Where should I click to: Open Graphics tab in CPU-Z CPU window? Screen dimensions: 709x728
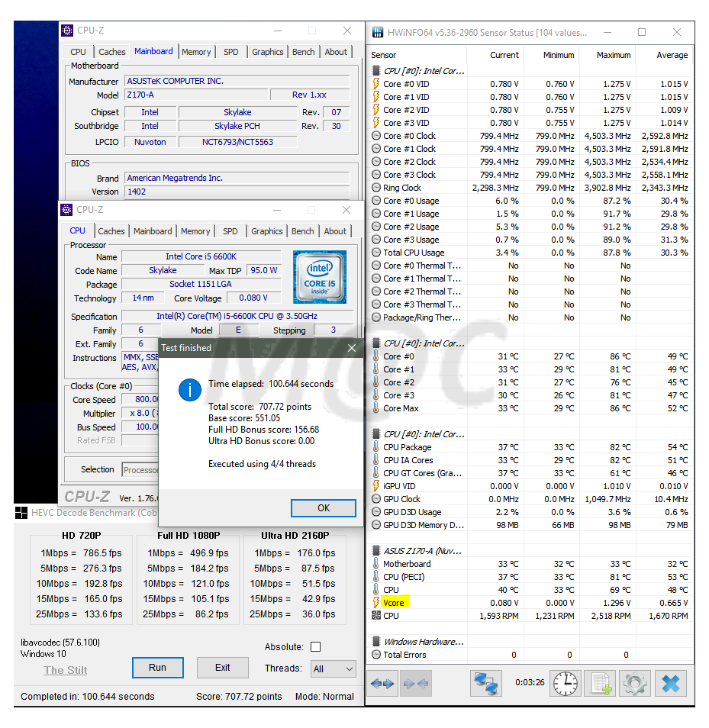click(267, 231)
